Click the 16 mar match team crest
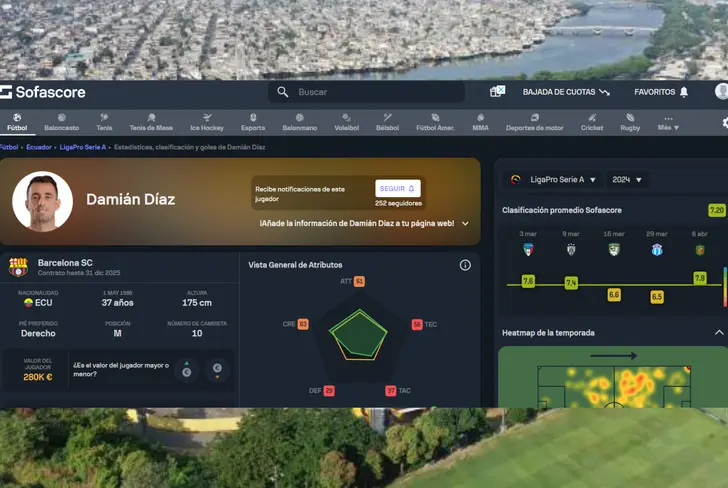The image size is (728, 488). (x=614, y=249)
